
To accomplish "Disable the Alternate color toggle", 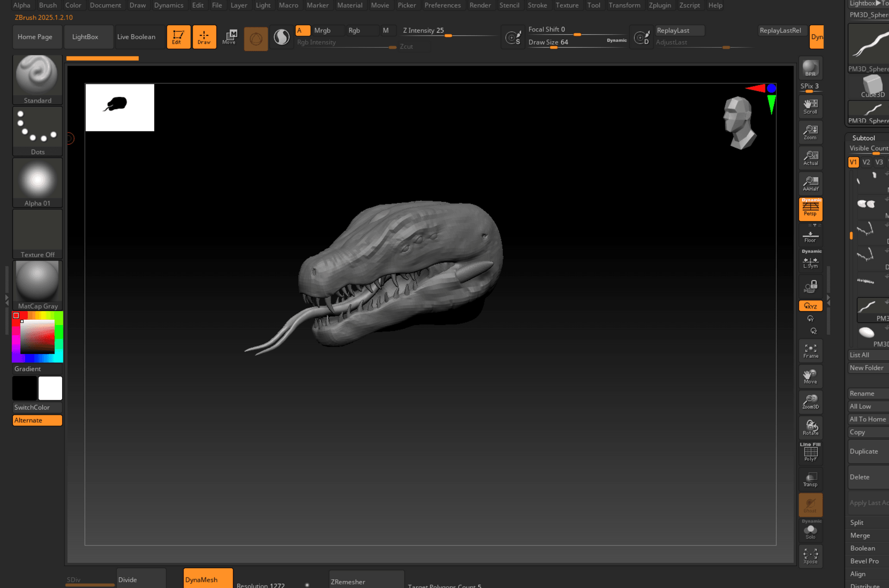I will click(x=37, y=420).
